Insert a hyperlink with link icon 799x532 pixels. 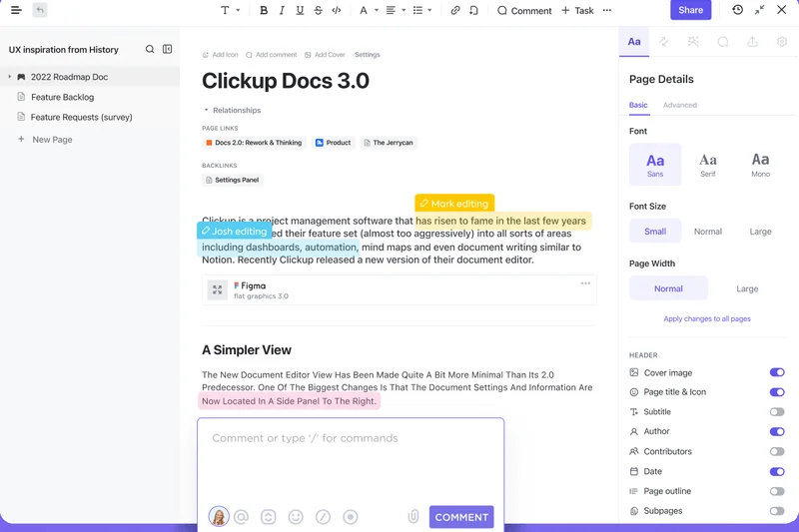pos(455,10)
